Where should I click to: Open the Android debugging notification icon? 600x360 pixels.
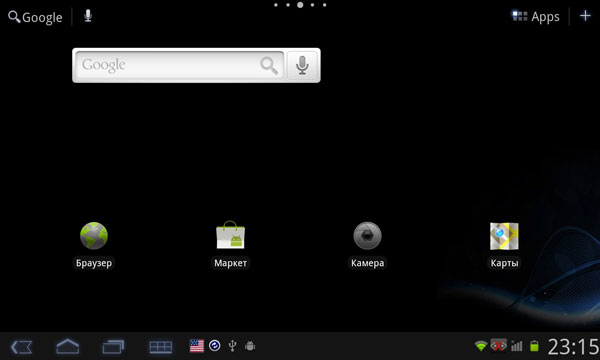coord(250,346)
